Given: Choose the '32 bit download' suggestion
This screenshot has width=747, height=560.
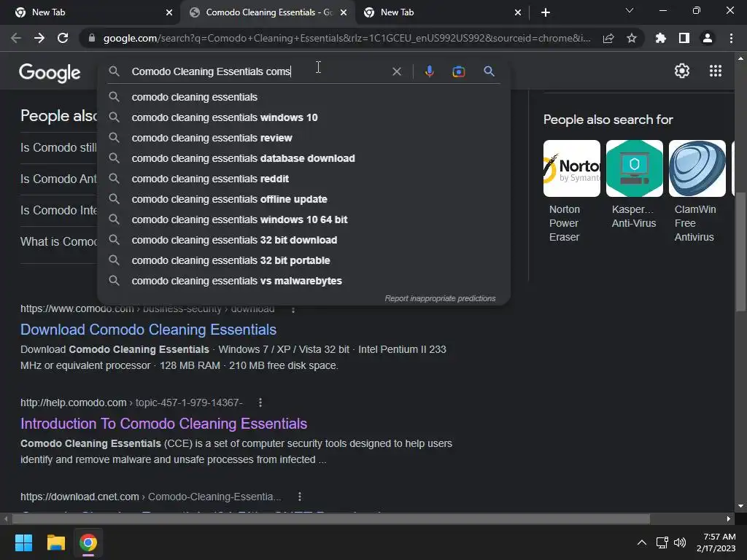Looking at the screenshot, I should pyautogui.click(x=303, y=241).
